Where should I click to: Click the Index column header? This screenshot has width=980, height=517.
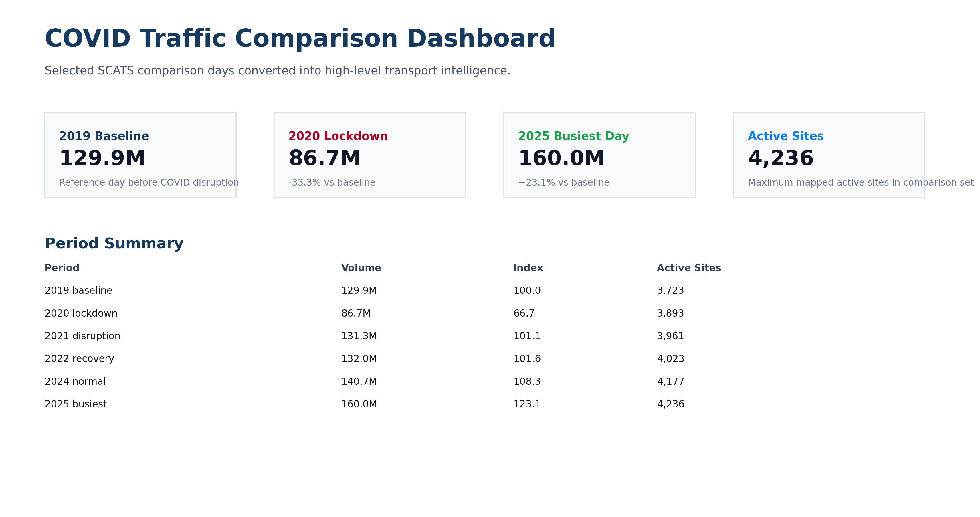click(528, 268)
